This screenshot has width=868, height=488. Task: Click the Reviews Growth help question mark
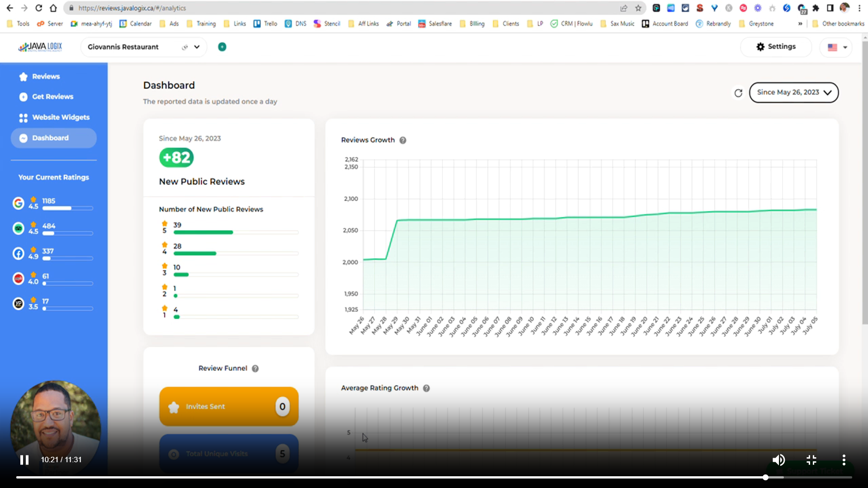tap(403, 140)
